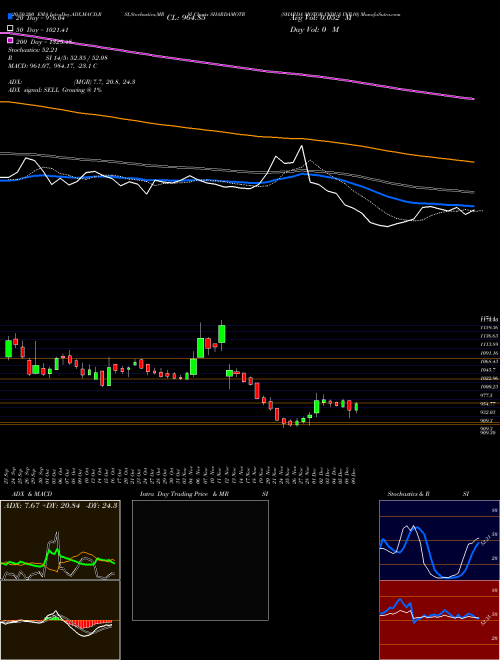This screenshot has height=660, width=500.
Task: Click the 'Avg Vol' reading at top
Action: 320,18
